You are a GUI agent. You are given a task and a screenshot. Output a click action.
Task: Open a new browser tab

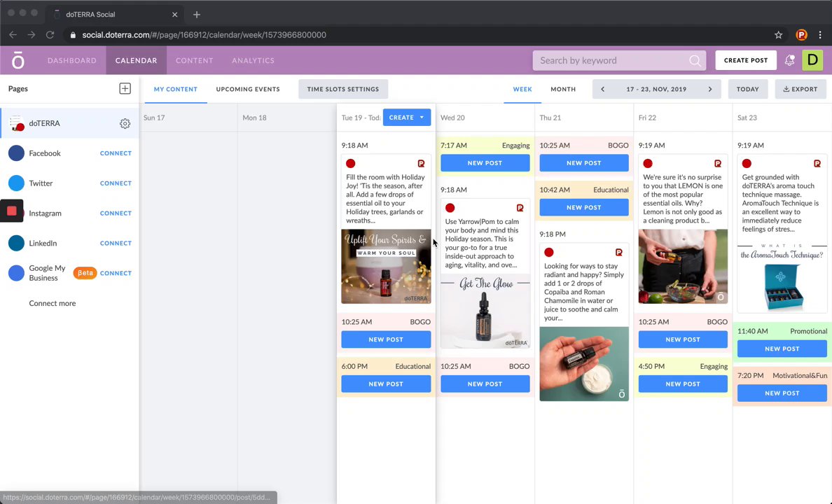click(197, 14)
